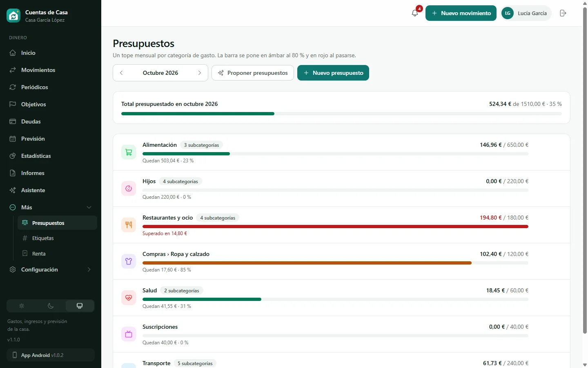The height and width of the screenshot is (368, 588).
Task: Open Renta submenu item
Action: pyautogui.click(x=57, y=254)
